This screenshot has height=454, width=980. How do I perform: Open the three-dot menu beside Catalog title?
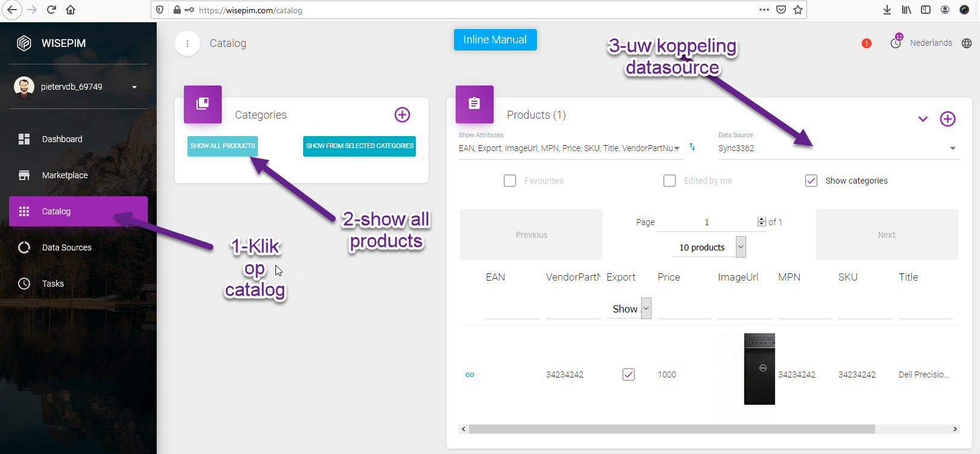[187, 43]
